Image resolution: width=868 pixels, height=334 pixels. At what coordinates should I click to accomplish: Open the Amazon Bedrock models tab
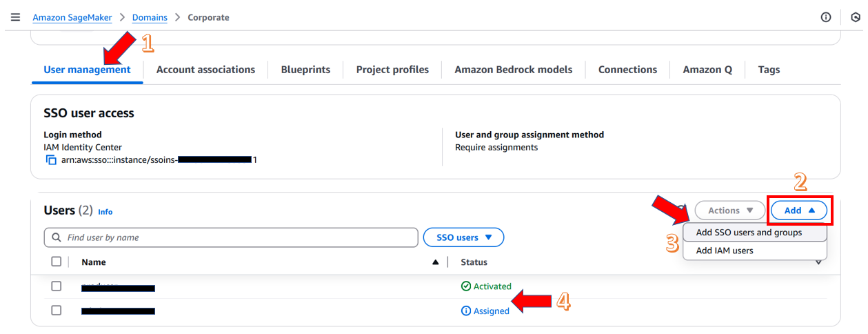click(x=513, y=70)
